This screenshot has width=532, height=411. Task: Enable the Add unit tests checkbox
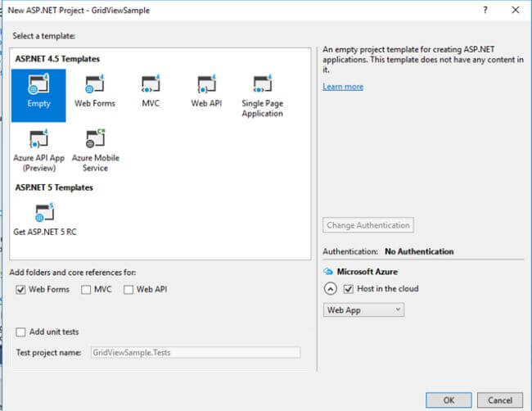(x=21, y=332)
